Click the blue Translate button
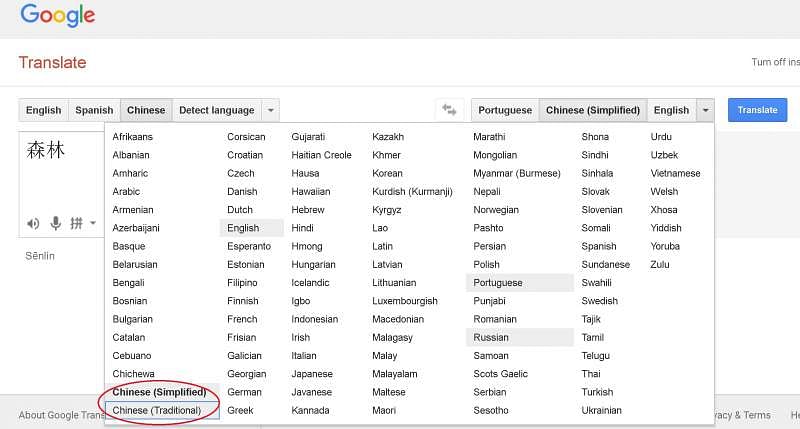The height and width of the screenshot is (429, 800). point(757,110)
